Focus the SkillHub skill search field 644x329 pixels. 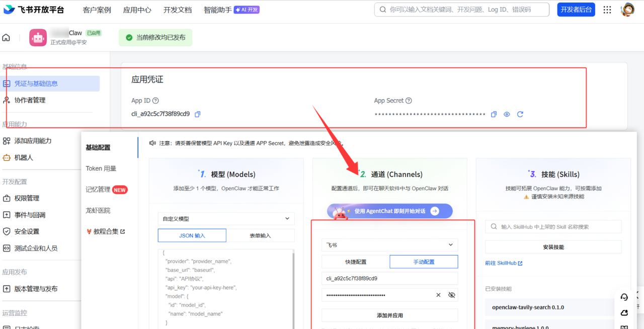553,227
